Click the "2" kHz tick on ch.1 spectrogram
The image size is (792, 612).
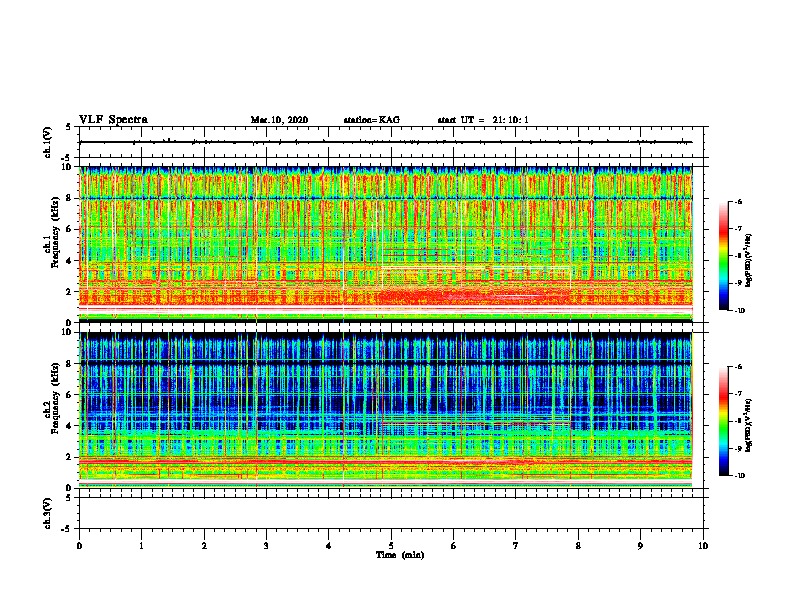[x=69, y=291]
